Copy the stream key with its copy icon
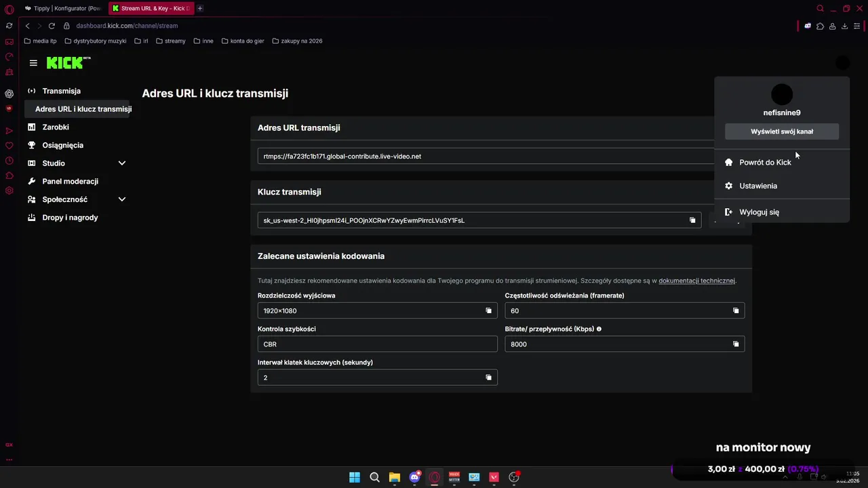This screenshot has height=488, width=868. [x=692, y=220]
